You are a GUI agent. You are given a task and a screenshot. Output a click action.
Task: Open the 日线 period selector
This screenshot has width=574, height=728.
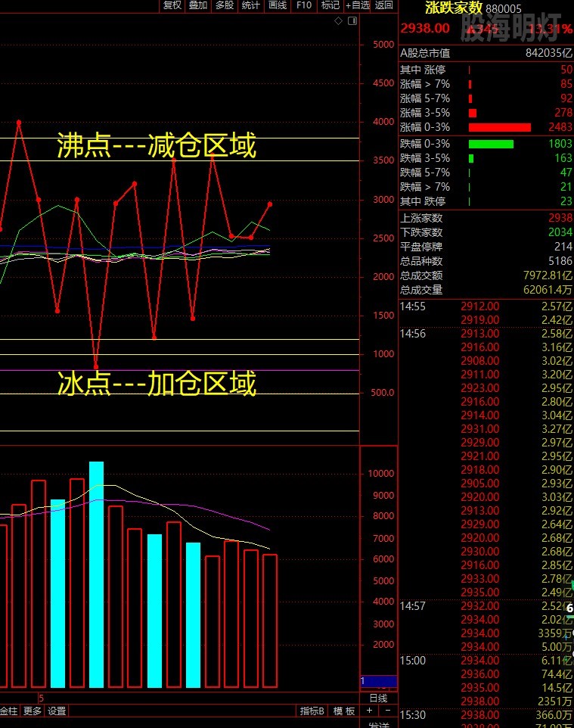pyautogui.click(x=378, y=698)
